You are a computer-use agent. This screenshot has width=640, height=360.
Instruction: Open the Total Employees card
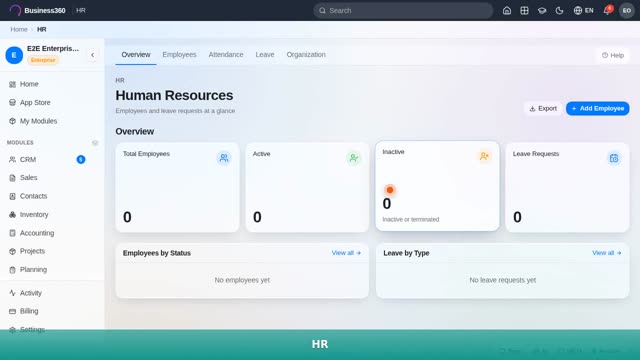[177, 188]
